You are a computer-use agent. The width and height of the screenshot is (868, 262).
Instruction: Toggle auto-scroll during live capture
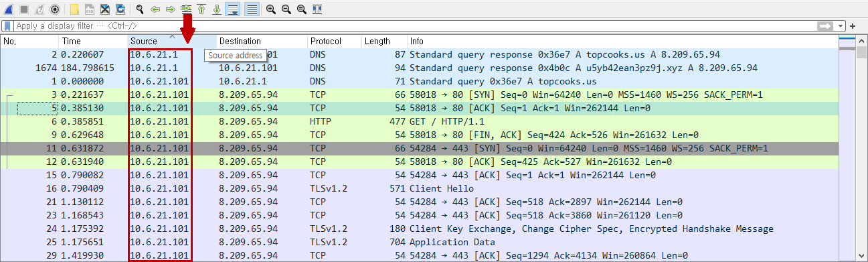[x=233, y=9]
